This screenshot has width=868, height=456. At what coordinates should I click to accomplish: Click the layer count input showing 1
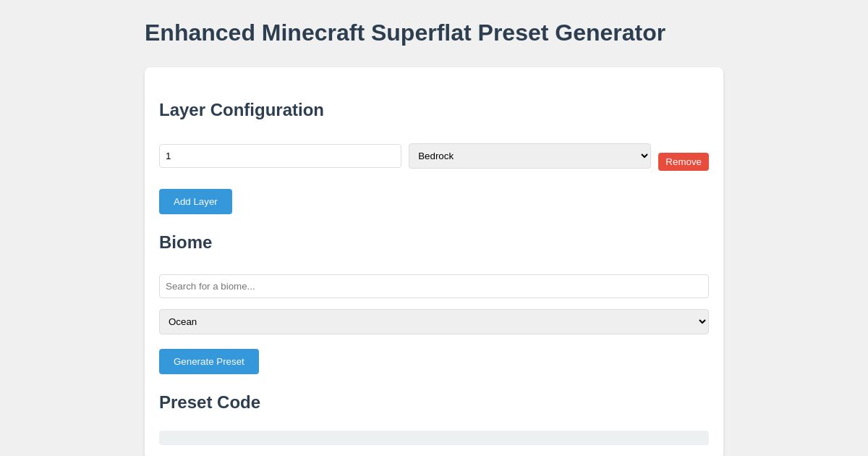pos(280,156)
